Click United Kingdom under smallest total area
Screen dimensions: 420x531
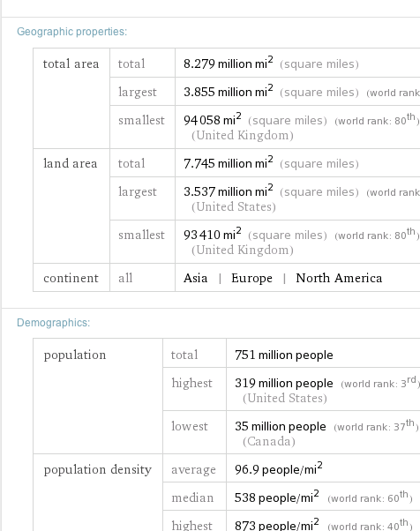243,136
